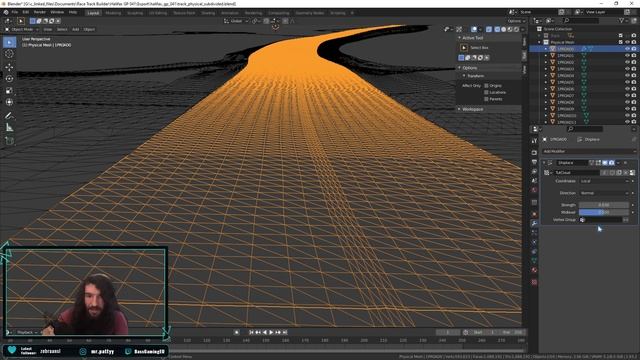Image resolution: width=640 pixels, height=360 pixels.
Task: Toggle Displace modifier viewport display
Action: (605, 163)
